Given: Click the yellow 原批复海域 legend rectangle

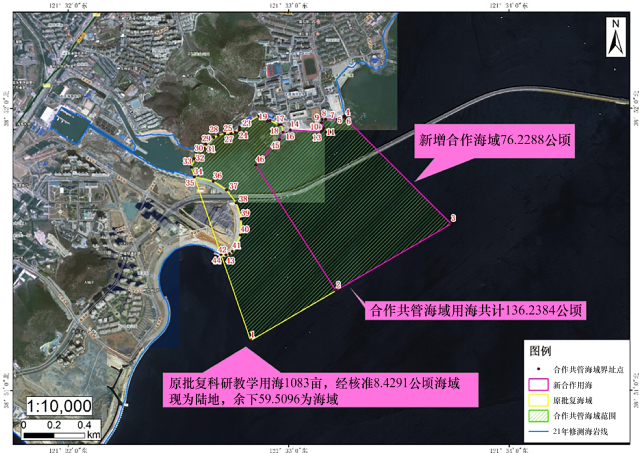Looking at the screenshot, I should click(x=538, y=400).
